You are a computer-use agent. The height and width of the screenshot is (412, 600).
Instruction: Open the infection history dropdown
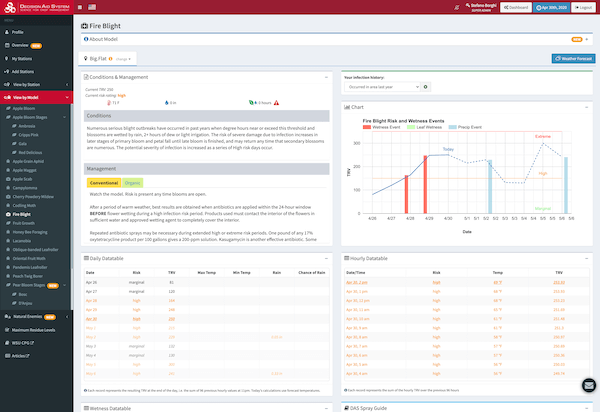pyautogui.click(x=383, y=87)
